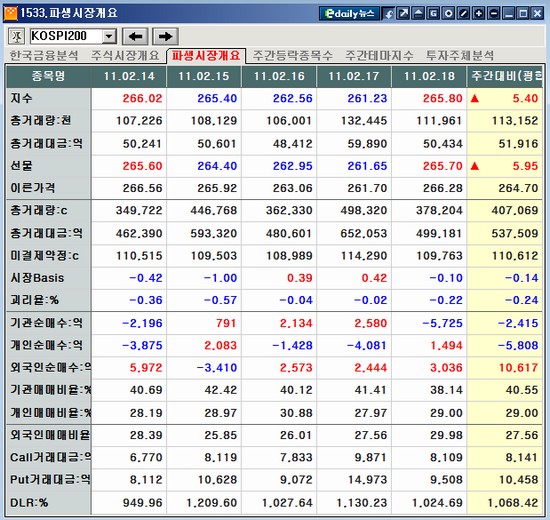Go to previous period with left arrow
Image resolution: width=550 pixels, height=520 pixels.
(x=135, y=36)
